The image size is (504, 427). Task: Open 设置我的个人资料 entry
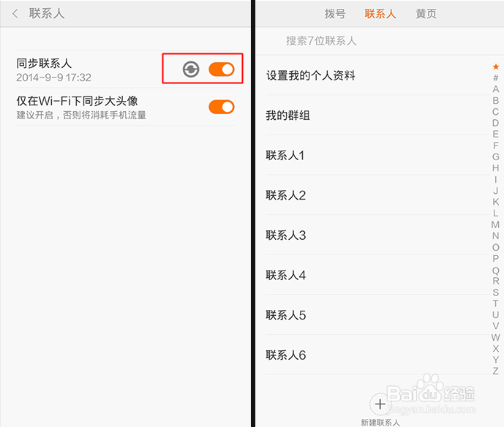(x=377, y=75)
